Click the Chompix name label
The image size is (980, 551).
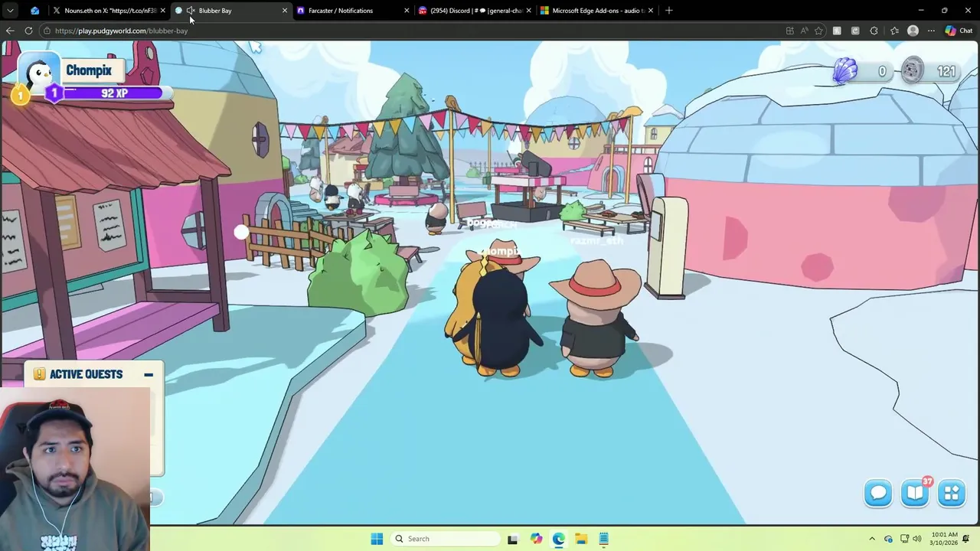89,70
